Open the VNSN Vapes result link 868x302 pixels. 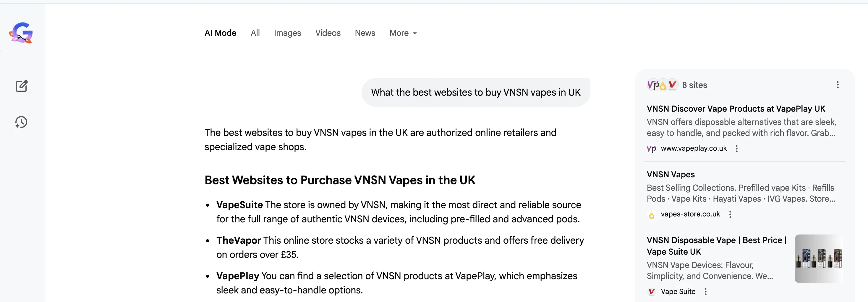point(671,174)
